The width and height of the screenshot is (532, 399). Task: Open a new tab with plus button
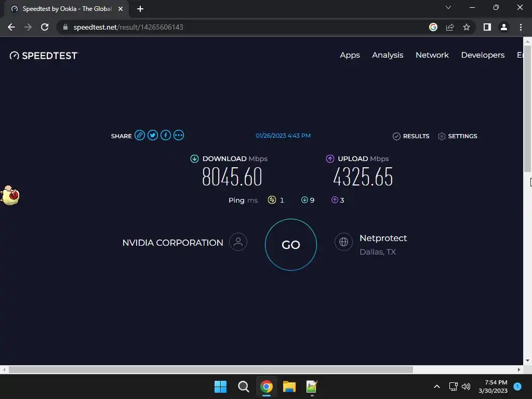click(x=140, y=9)
